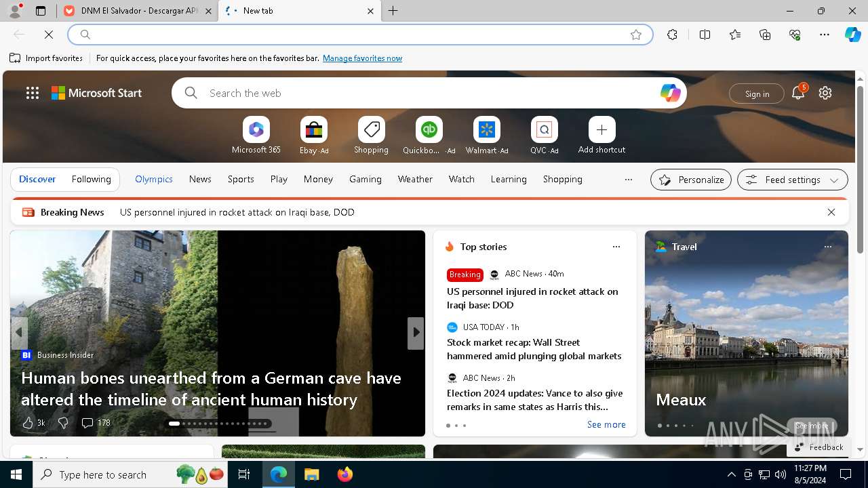This screenshot has width=868, height=488.
Task: Select the Olympics feed category
Action: [x=154, y=179]
